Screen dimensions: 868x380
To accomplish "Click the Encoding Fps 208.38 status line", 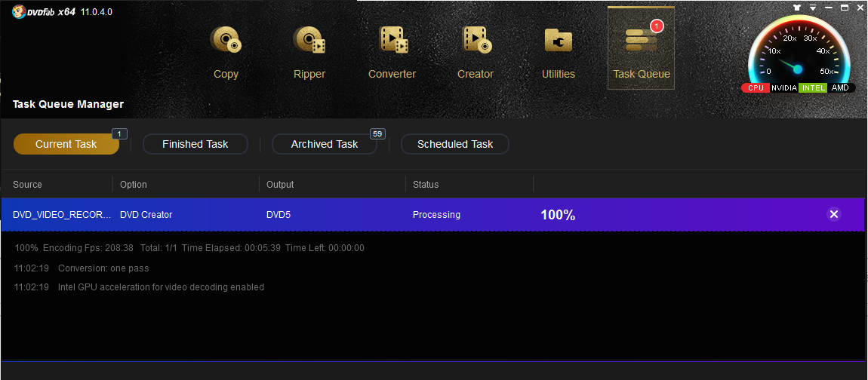I will 189,248.
